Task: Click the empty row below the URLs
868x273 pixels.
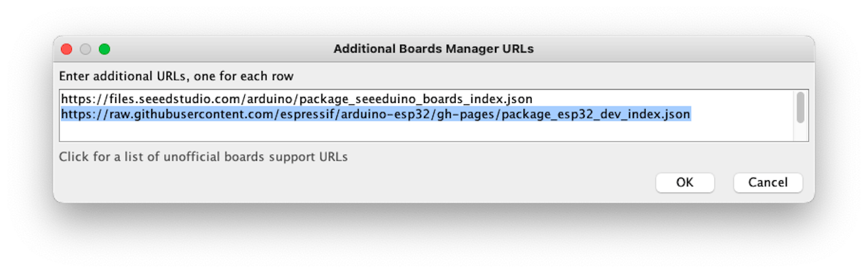Action: point(407,131)
